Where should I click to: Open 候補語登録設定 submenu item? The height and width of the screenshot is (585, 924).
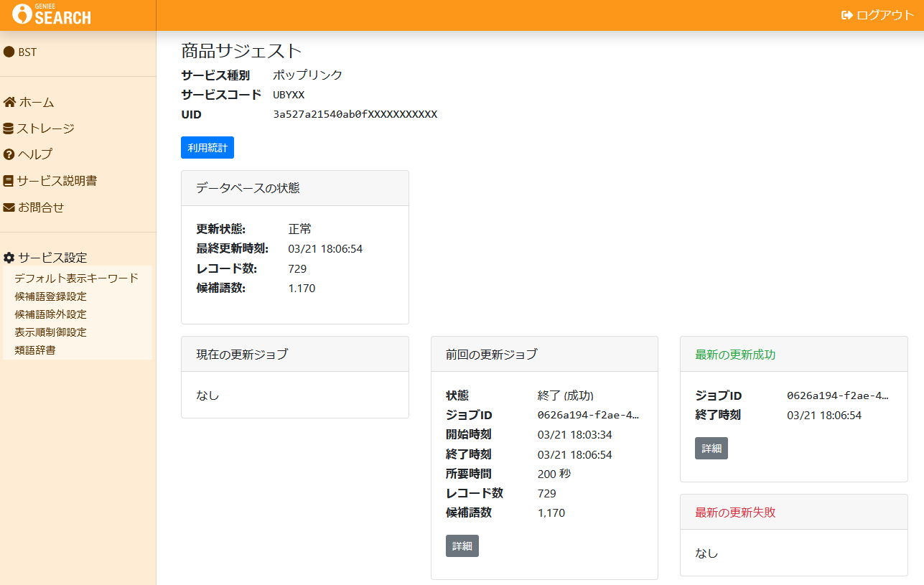pos(50,296)
